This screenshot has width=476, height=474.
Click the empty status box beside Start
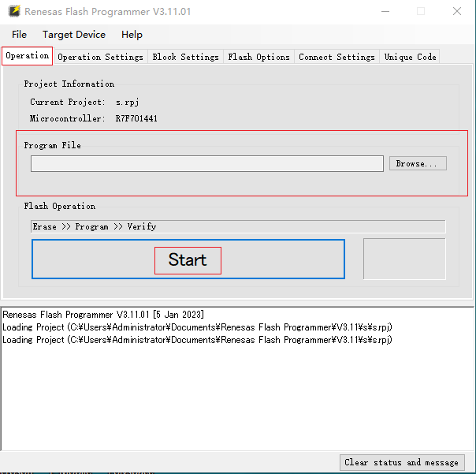[x=404, y=259]
